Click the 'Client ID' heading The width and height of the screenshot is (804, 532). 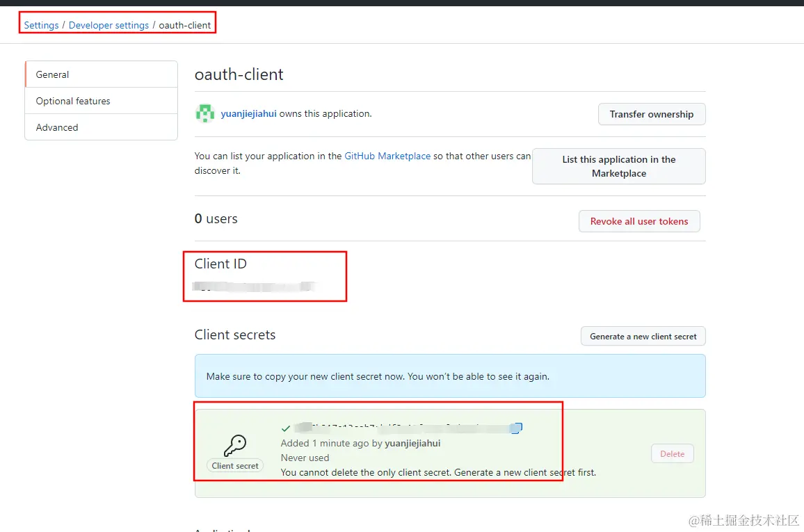pyautogui.click(x=220, y=264)
